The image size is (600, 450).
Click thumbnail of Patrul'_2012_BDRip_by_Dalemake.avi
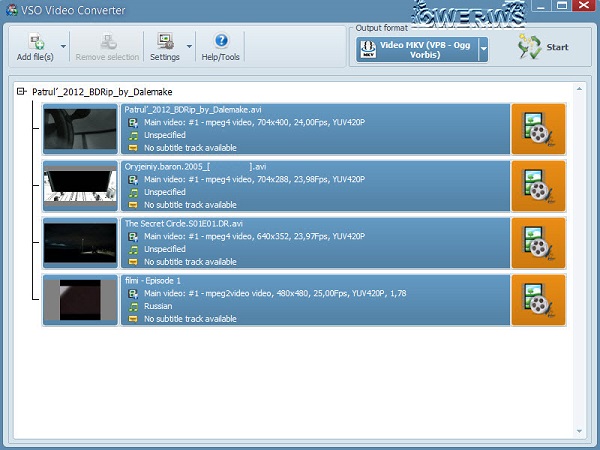(x=80, y=129)
